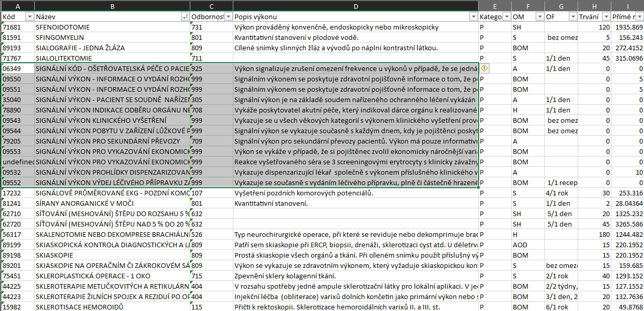Open the error warning indicator beside row 06349
Screen dimensions: 644x311
click(484, 68)
